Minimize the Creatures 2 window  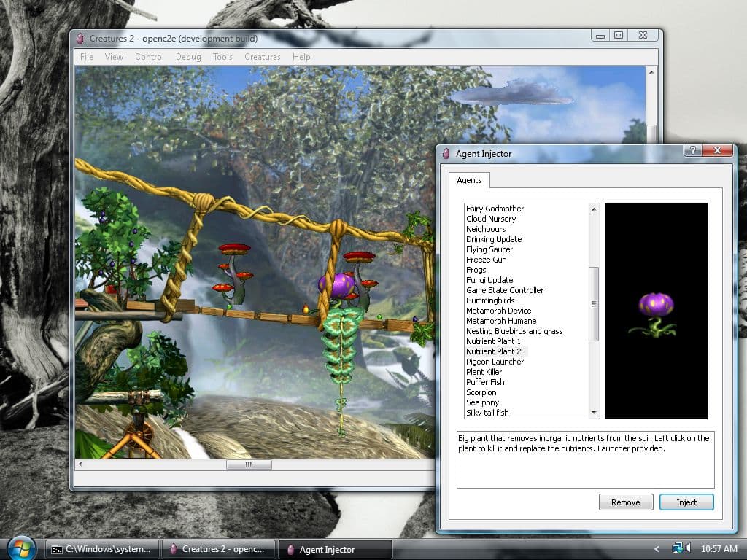pos(600,35)
